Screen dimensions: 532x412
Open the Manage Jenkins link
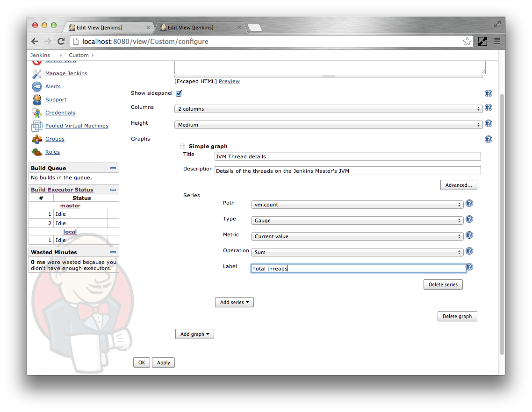(x=66, y=74)
